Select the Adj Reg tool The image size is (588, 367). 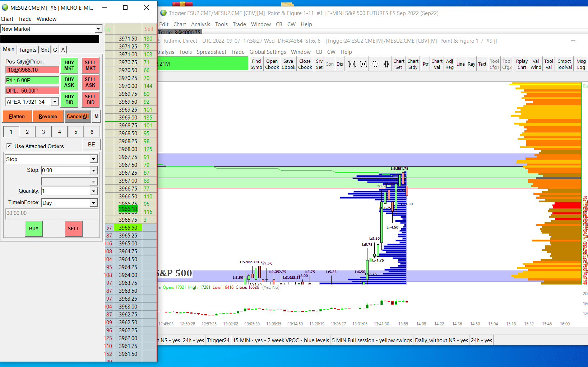tap(449, 64)
